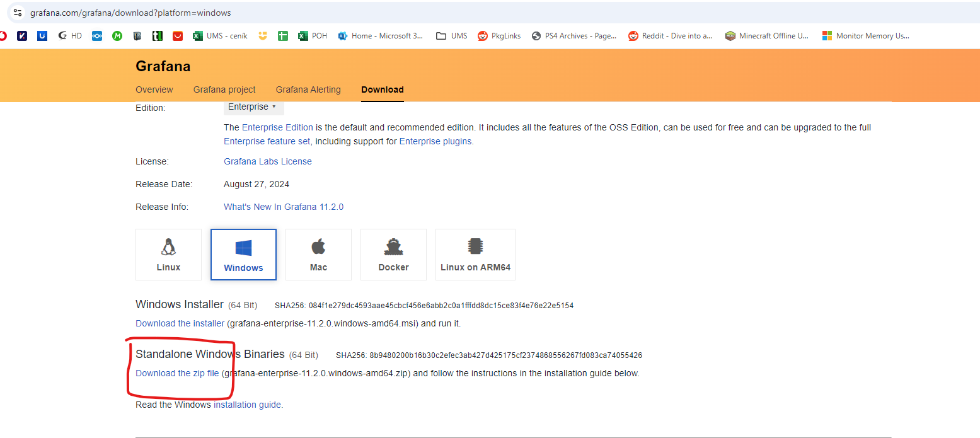
Task: Open the UMS bookmarks folder
Action: (452, 36)
